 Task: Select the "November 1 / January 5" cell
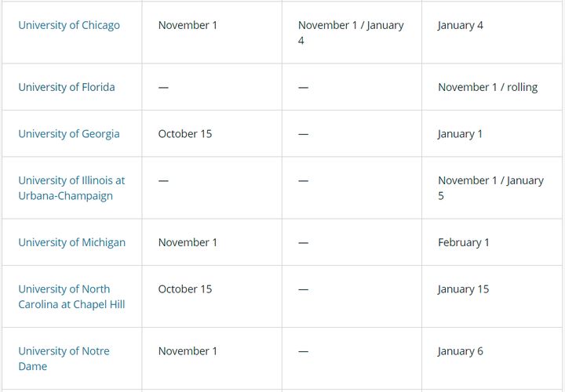[x=490, y=188]
